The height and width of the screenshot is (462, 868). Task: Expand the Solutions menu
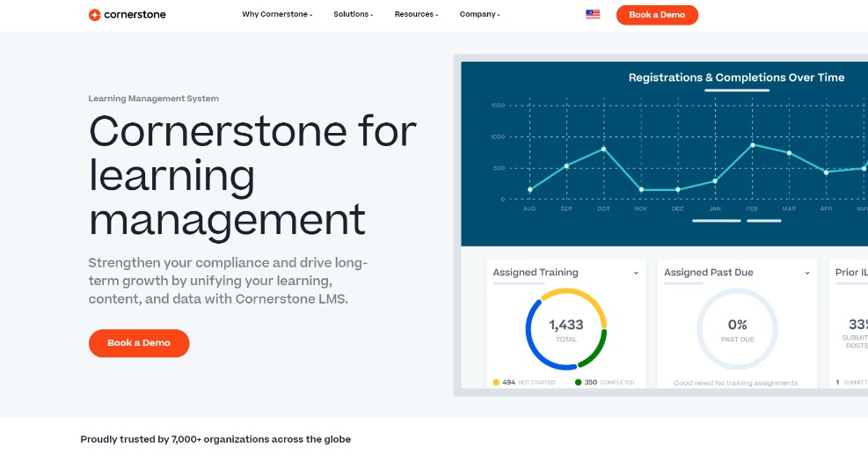tap(354, 14)
